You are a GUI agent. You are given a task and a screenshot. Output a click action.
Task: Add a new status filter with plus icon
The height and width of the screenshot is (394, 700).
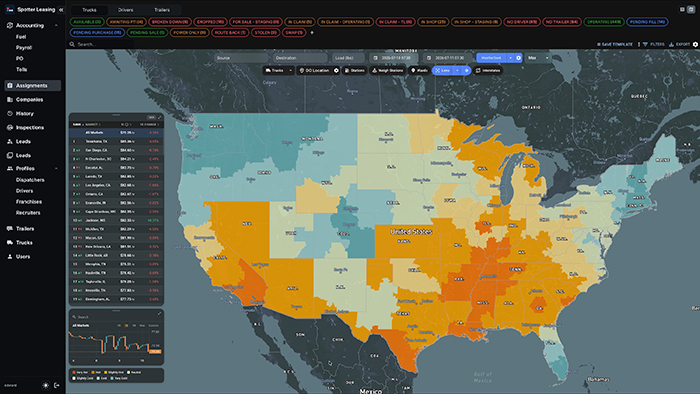(312, 33)
